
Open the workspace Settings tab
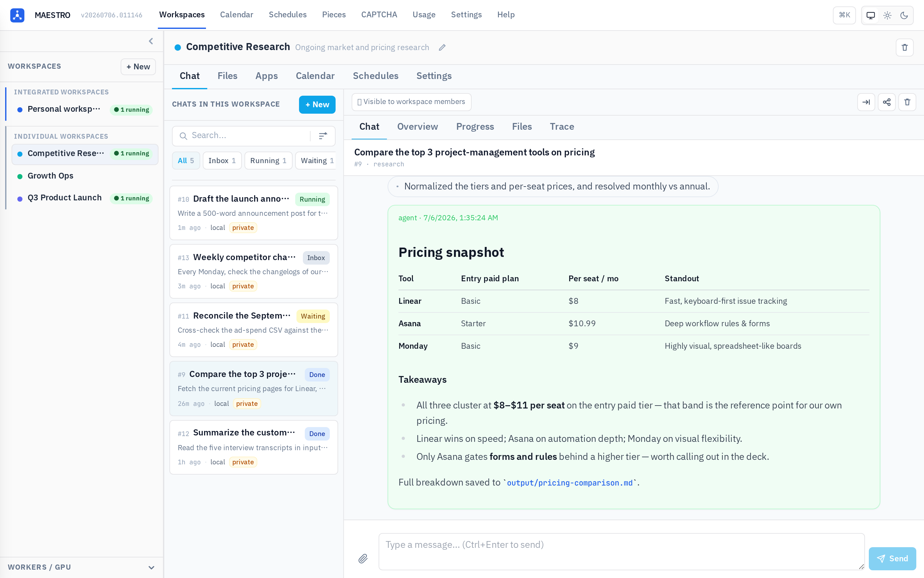coord(434,76)
